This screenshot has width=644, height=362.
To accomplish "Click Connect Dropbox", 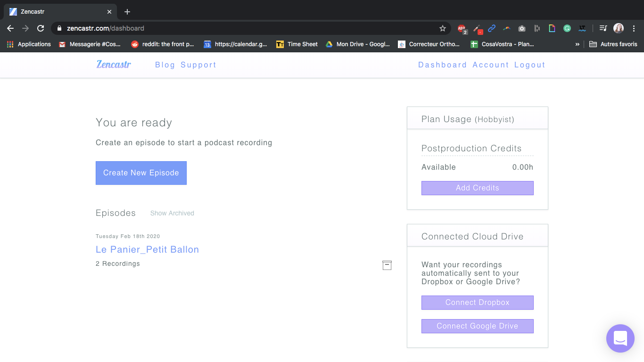I will click(478, 303).
